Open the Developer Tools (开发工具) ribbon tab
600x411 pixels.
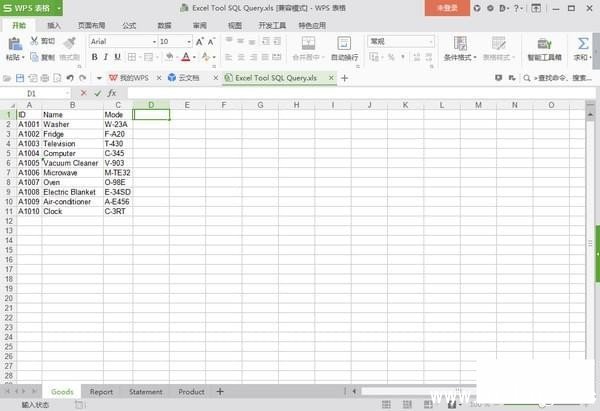(272, 26)
